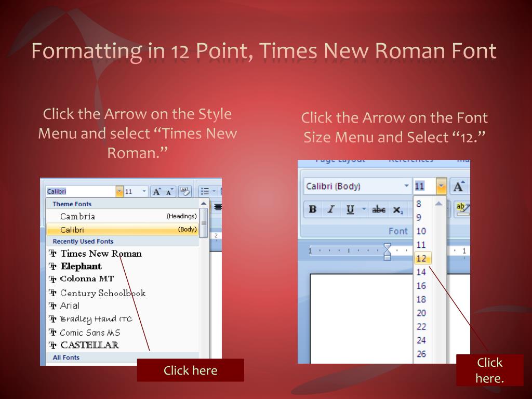Toggle Underline formatting

pyautogui.click(x=350, y=209)
